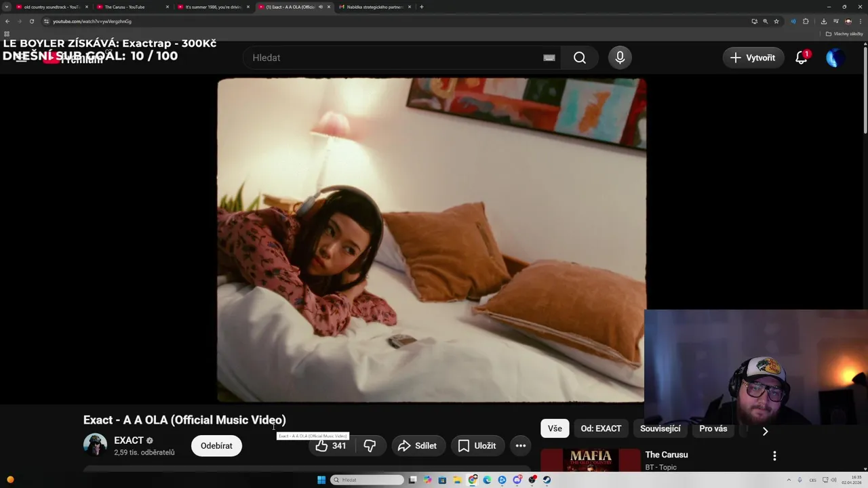868x488 pixels.
Task: Open browser extensions puzzle icon
Action: pyautogui.click(x=806, y=21)
